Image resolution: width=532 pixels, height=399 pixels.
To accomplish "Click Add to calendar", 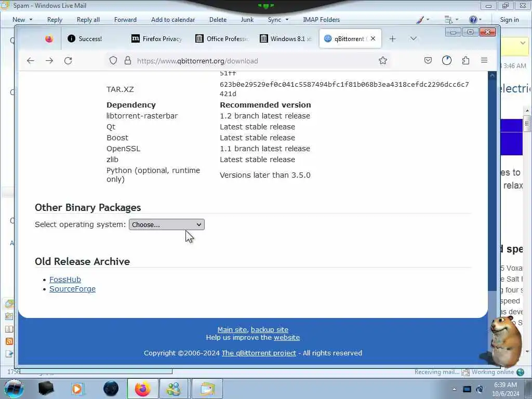I will point(173,20).
